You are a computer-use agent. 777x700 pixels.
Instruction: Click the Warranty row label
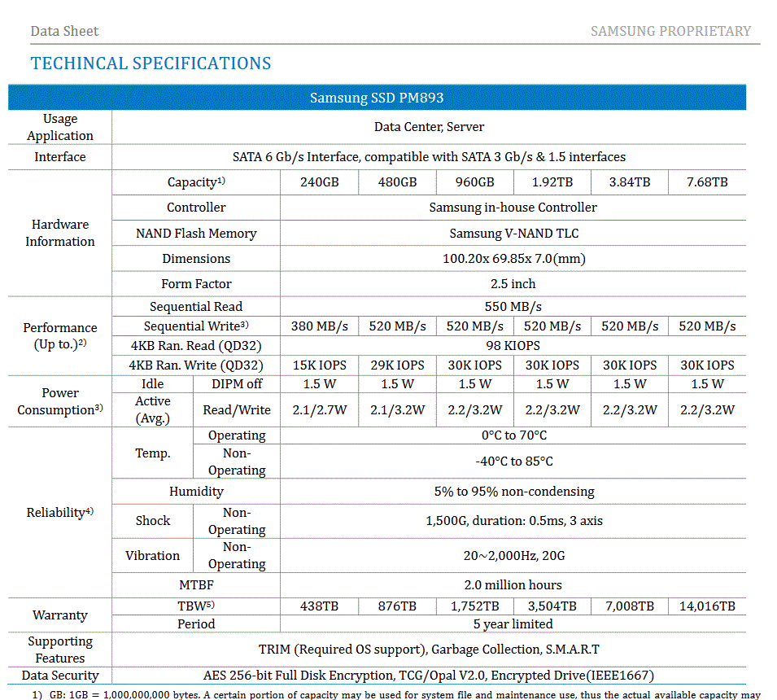coord(60,615)
